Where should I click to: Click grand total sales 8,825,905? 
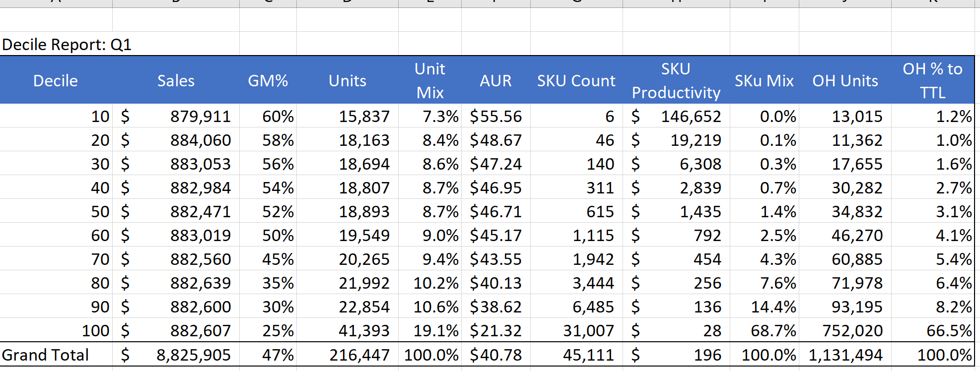[x=176, y=355]
